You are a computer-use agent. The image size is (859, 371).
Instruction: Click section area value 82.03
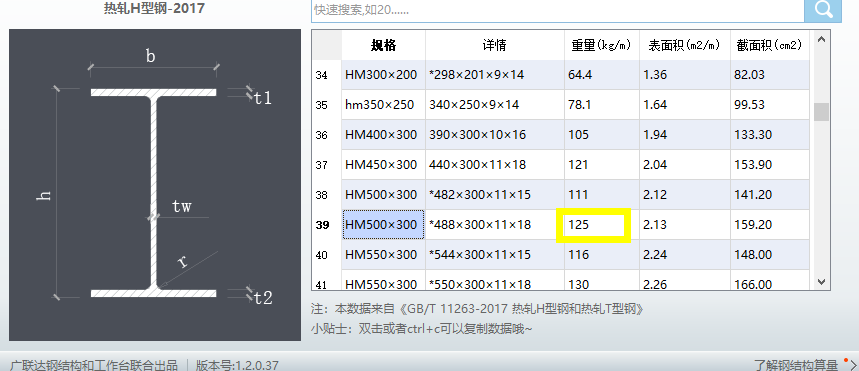[x=770, y=75]
